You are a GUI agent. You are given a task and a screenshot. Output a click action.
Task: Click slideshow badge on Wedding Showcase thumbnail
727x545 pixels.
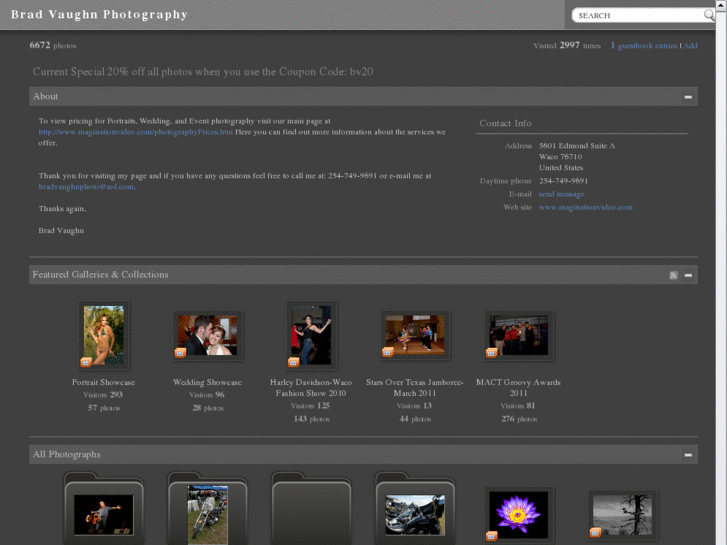(x=180, y=352)
